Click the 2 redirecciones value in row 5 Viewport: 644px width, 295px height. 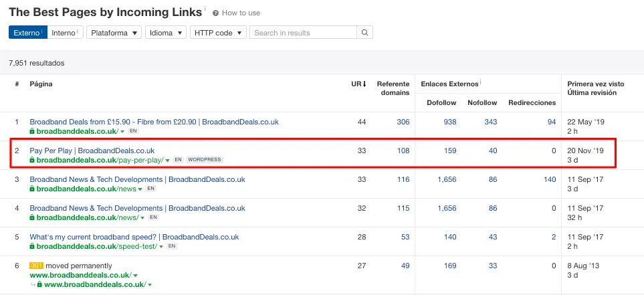coord(554,237)
